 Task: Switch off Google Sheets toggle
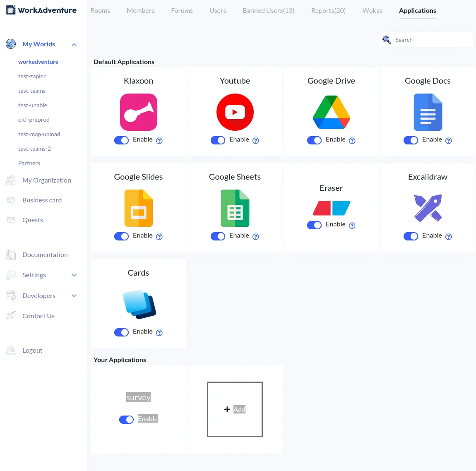(x=218, y=236)
